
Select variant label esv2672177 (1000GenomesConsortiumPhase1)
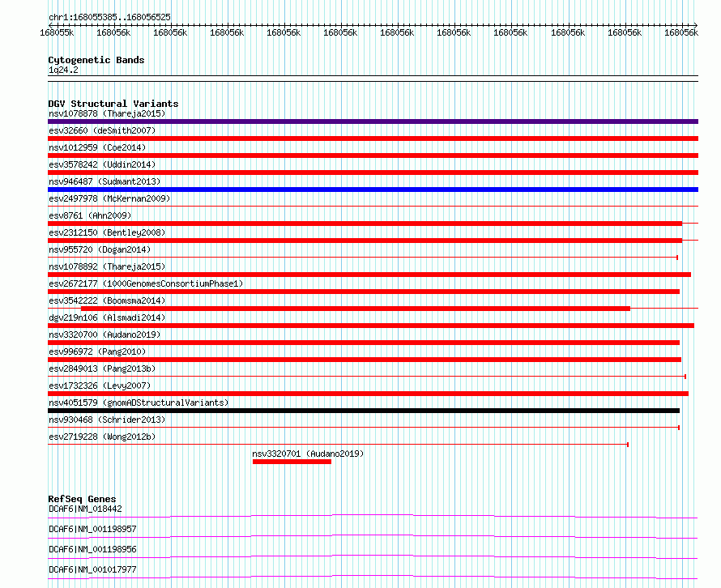pos(146,283)
